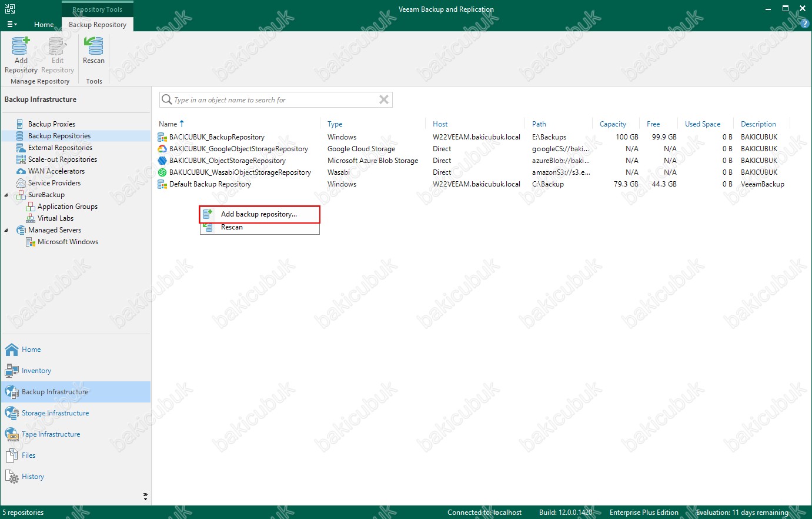The width and height of the screenshot is (812, 519).
Task: Select Backup Repositories in the tree
Action: click(59, 136)
